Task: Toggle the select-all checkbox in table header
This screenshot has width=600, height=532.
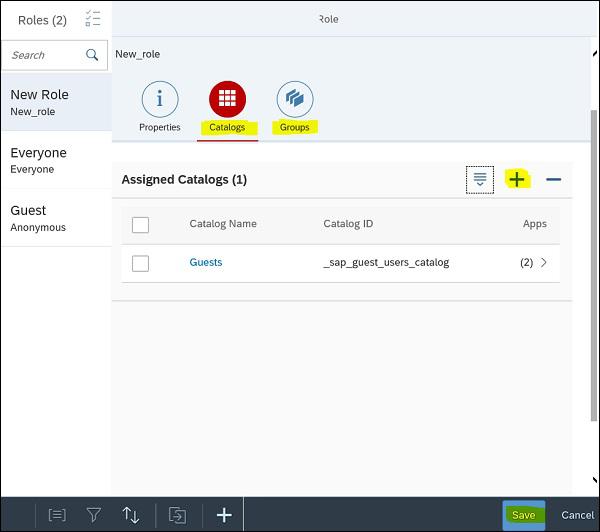Action: click(141, 224)
